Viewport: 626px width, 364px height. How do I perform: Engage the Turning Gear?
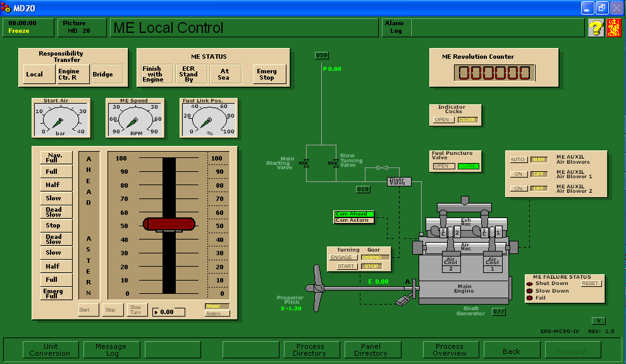[x=342, y=257]
